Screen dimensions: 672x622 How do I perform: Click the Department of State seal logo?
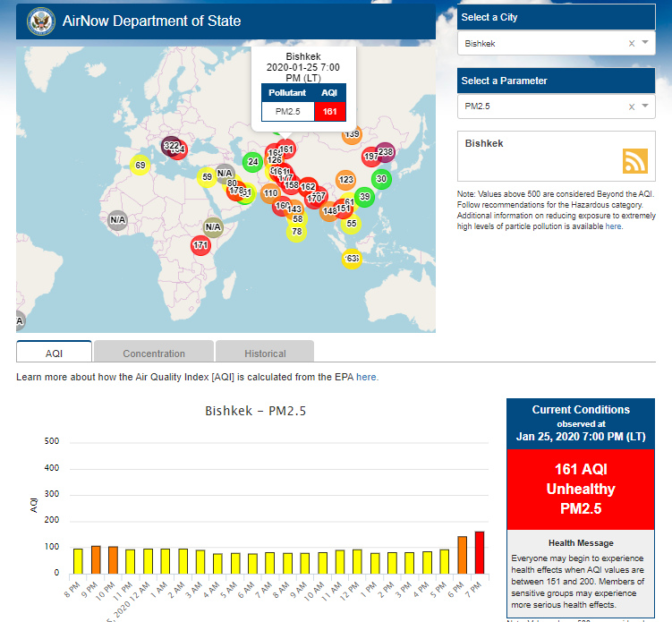tap(38, 21)
